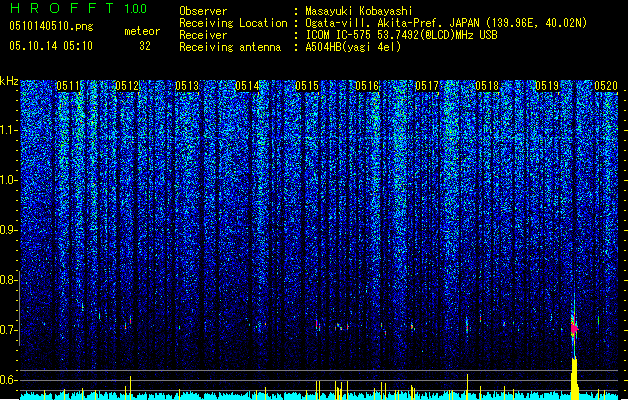Click the meteor label

tap(142, 31)
